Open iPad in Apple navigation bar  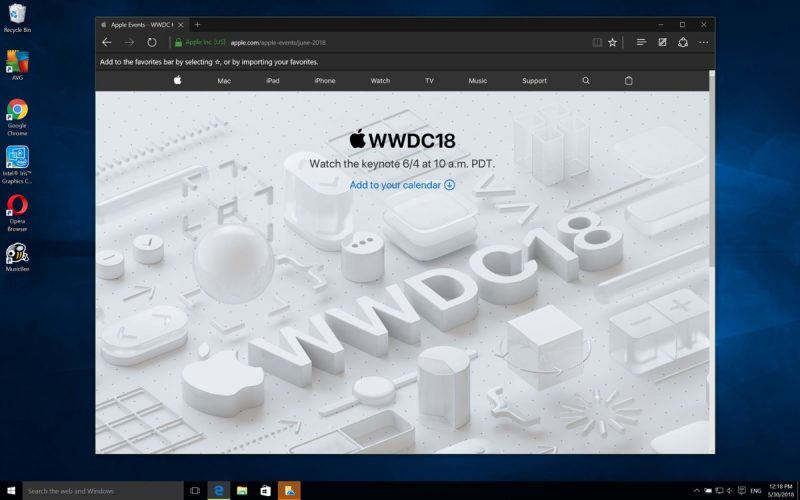272,81
